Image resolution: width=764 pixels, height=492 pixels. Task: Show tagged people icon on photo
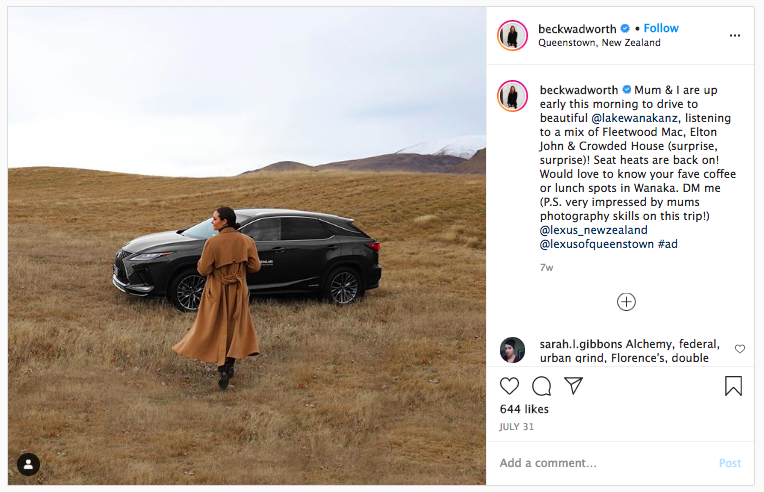(29, 464)
